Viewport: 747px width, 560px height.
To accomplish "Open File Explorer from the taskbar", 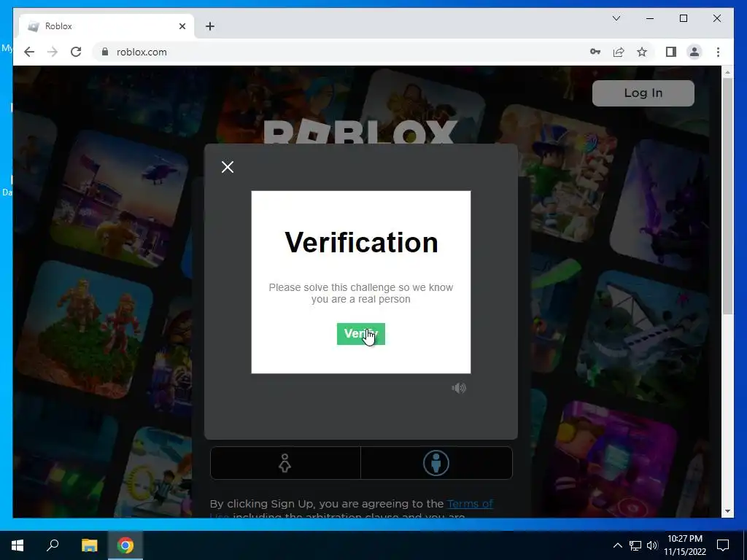I will [x=89, y=545].
